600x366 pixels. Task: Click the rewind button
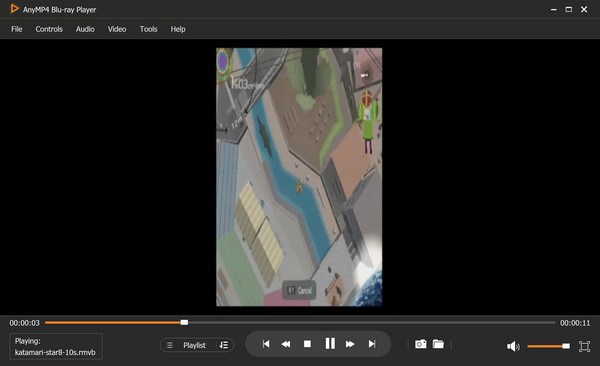point(286,344)
